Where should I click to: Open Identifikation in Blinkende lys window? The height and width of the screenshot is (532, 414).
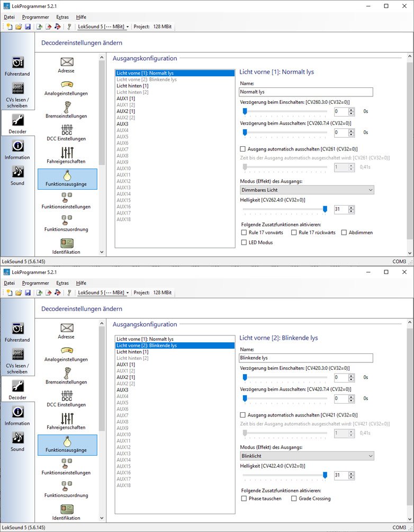(66, 513)
